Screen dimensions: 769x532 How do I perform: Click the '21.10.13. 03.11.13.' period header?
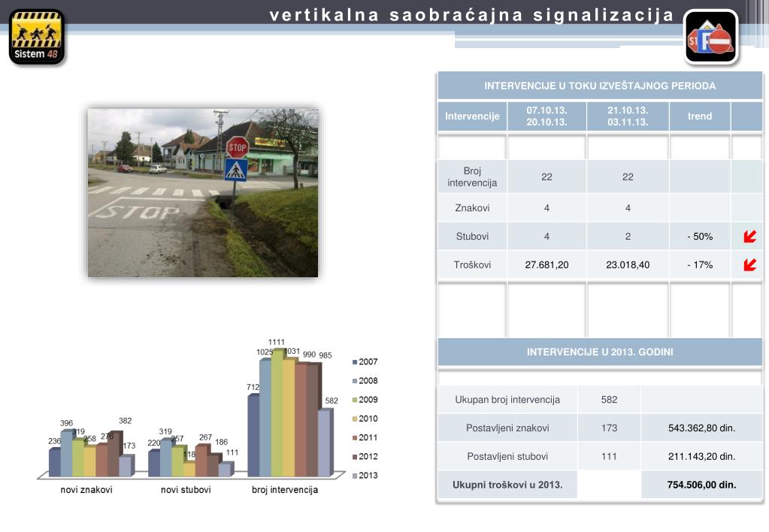pyautogui.click(x=628, y=116)
